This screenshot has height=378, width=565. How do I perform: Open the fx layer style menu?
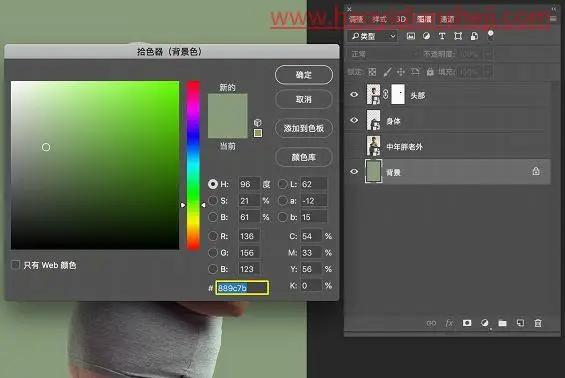coord(449,323)
